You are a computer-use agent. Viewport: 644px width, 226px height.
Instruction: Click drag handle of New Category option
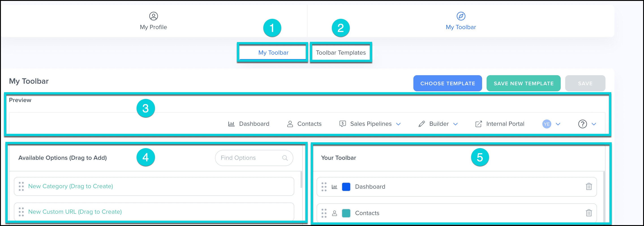tap(21, 186)
